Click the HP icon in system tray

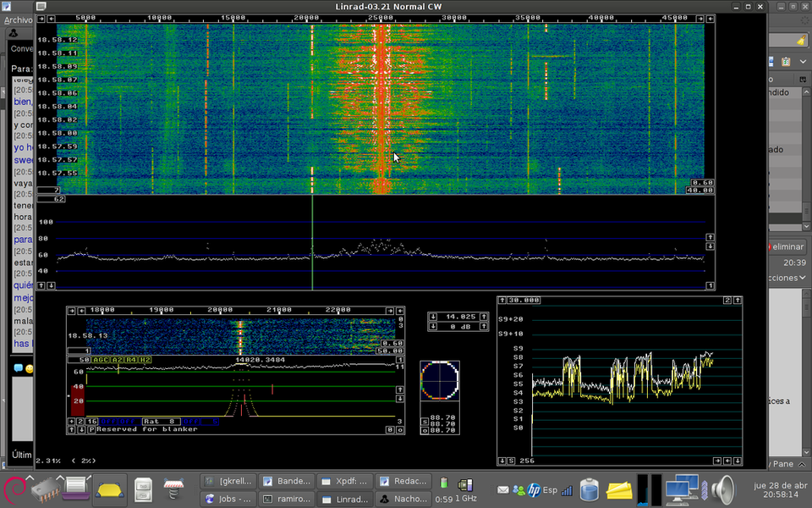click(534, 489)
